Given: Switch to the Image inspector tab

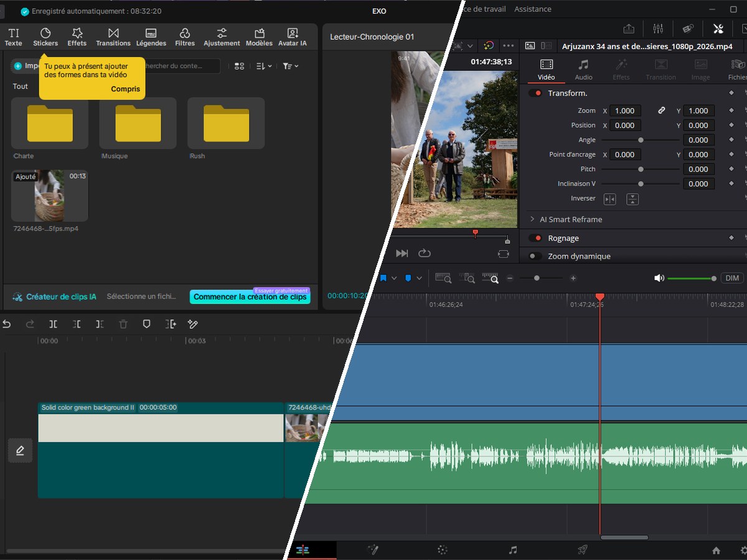Looking at the screenshot, I should coord(700,70).
